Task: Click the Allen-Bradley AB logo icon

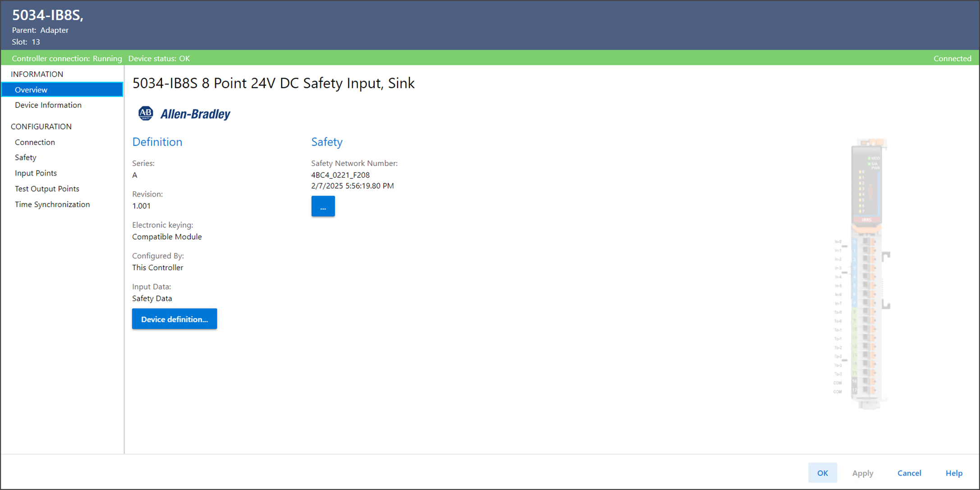Action: click(x=146, y=113)
